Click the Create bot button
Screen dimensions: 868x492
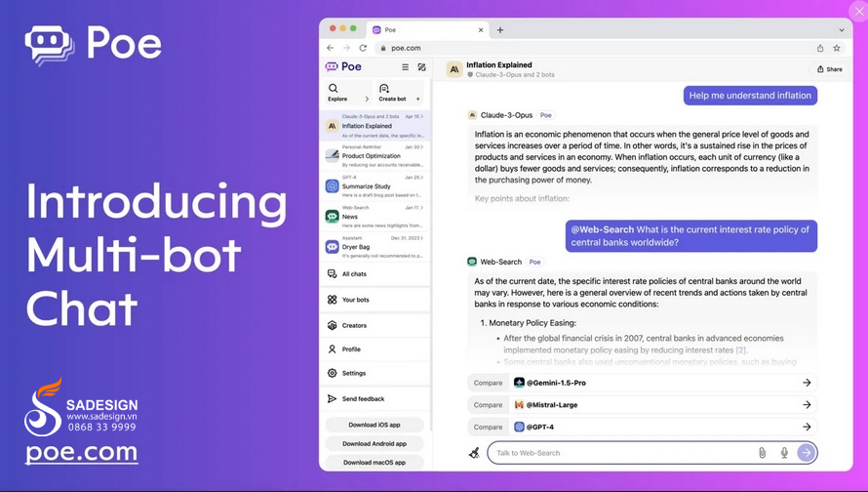(400, 93)
